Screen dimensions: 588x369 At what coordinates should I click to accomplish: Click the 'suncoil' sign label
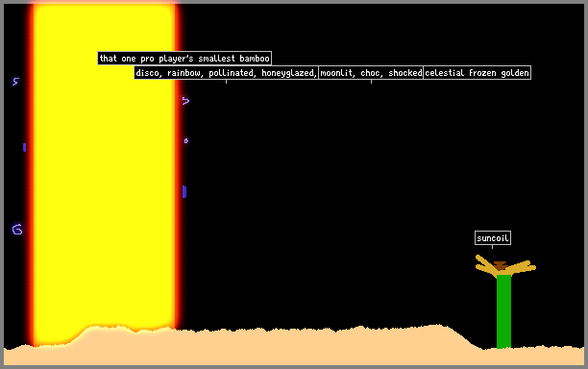point(493,238)
